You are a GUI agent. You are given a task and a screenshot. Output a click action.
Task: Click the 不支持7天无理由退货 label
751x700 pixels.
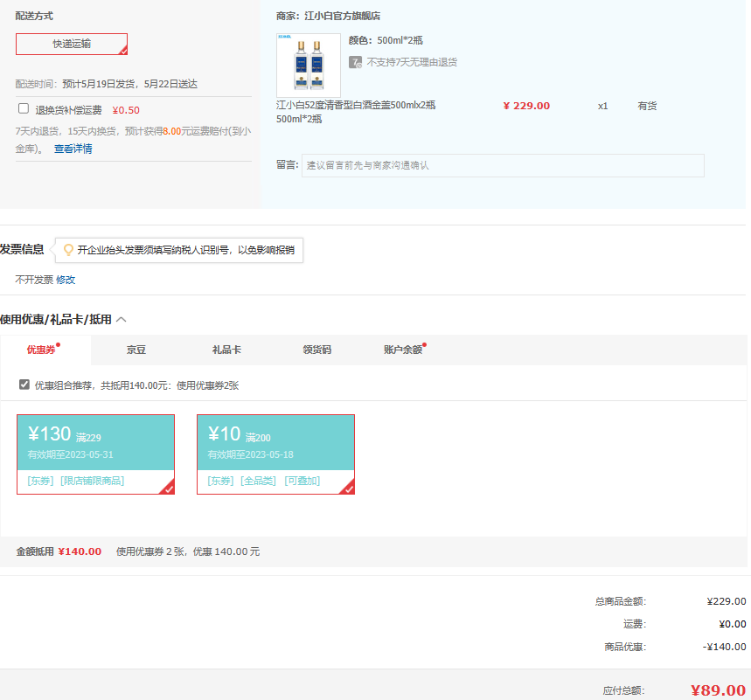coord(412,62)
